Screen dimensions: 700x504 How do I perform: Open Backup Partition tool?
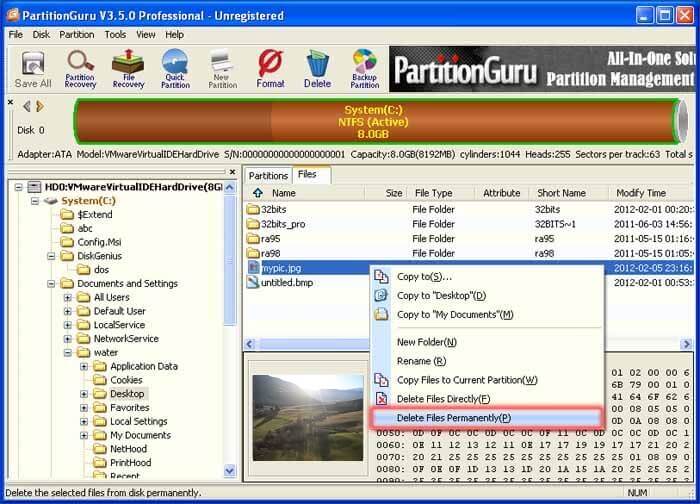click(364, 69)
